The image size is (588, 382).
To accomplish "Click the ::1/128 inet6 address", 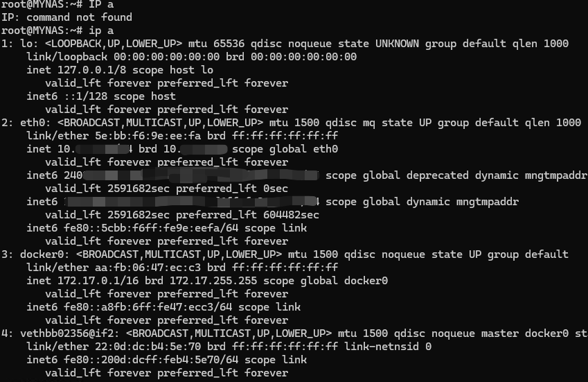I will [x=85, y=96].
